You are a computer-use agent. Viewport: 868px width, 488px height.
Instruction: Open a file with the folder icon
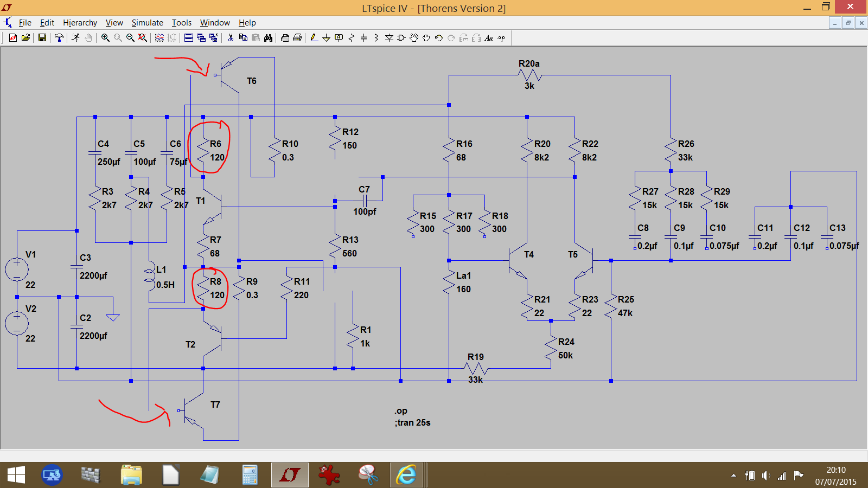(25, 38)
